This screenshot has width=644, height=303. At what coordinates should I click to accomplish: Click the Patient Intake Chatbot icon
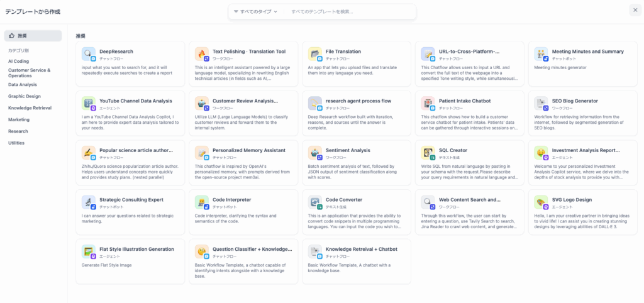[428, 103]
